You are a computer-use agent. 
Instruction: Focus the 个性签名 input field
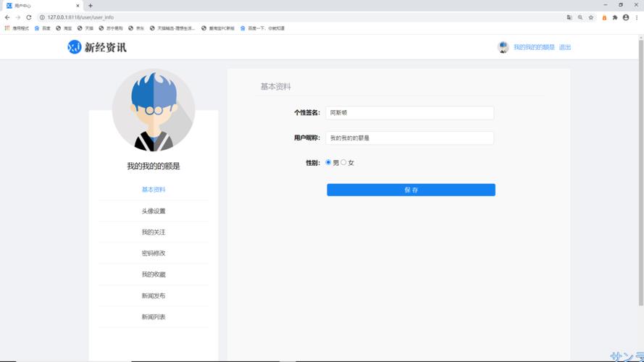[x=409, y=113]
